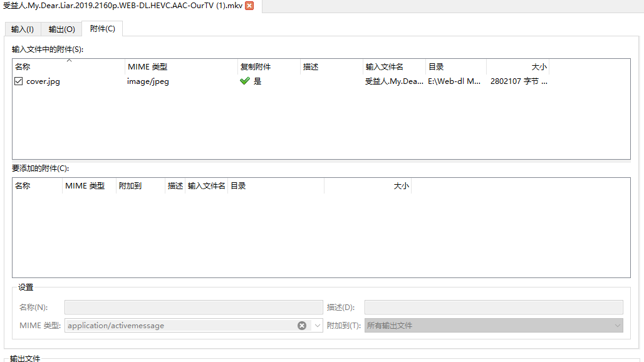This screenshot has width=644, height=362.
Task: Click the 输入文件名 header in top table
Action: [x=394, y=67]
